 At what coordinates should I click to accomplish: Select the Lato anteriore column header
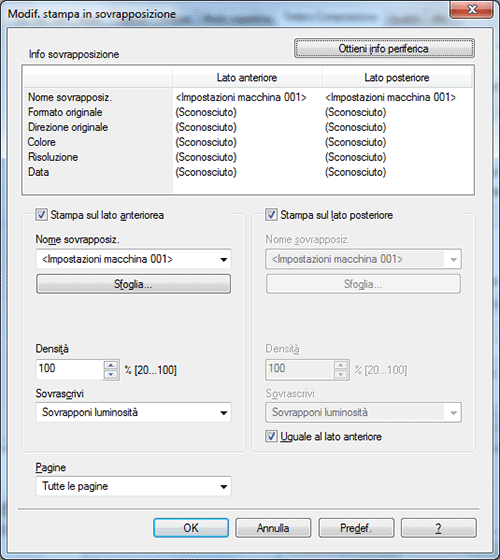[247, 78]
